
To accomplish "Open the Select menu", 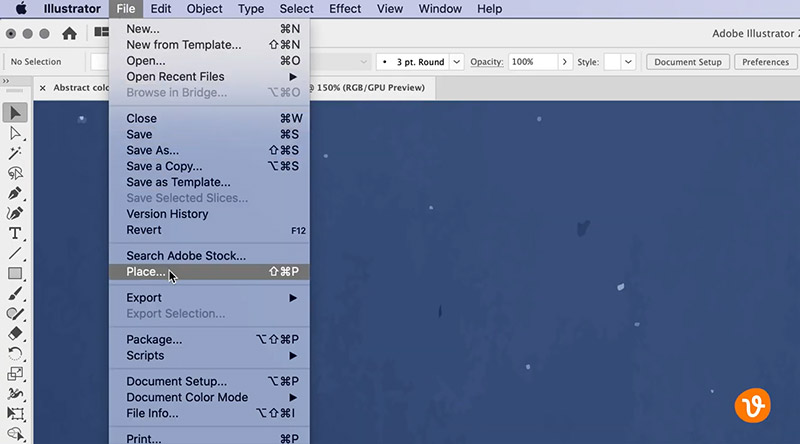I will [x=296, y=9].
